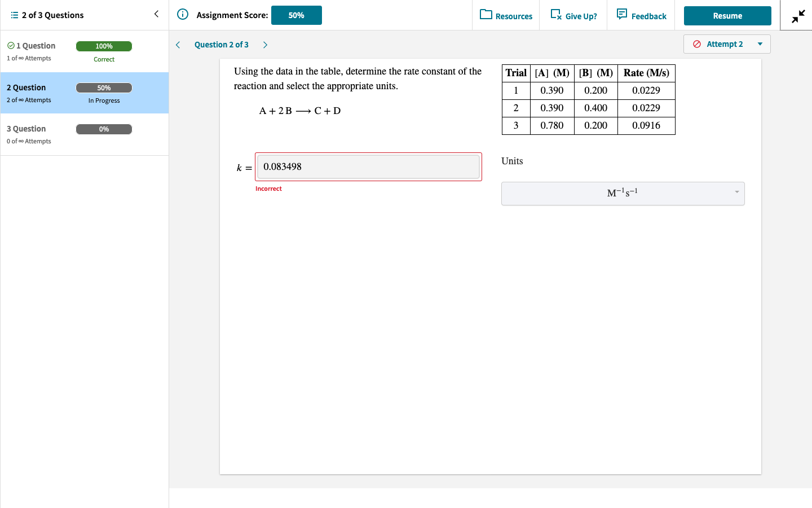
Task: Expand the Attempt 2 dropdown
Action: (x=760, y=44)
